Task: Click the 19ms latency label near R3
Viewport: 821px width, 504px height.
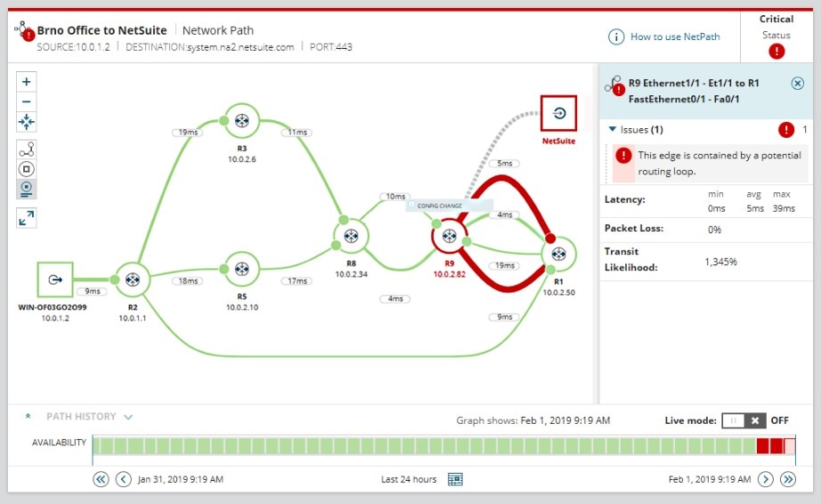Action: pyautogui.click(x=188, y=133)
